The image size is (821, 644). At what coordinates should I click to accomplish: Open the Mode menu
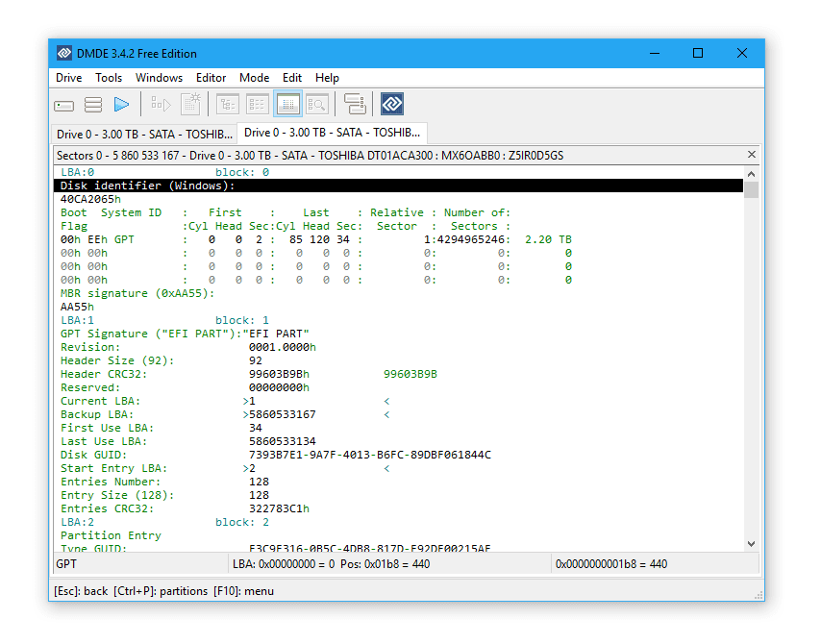pyautogui.click(x=254, y=78)
